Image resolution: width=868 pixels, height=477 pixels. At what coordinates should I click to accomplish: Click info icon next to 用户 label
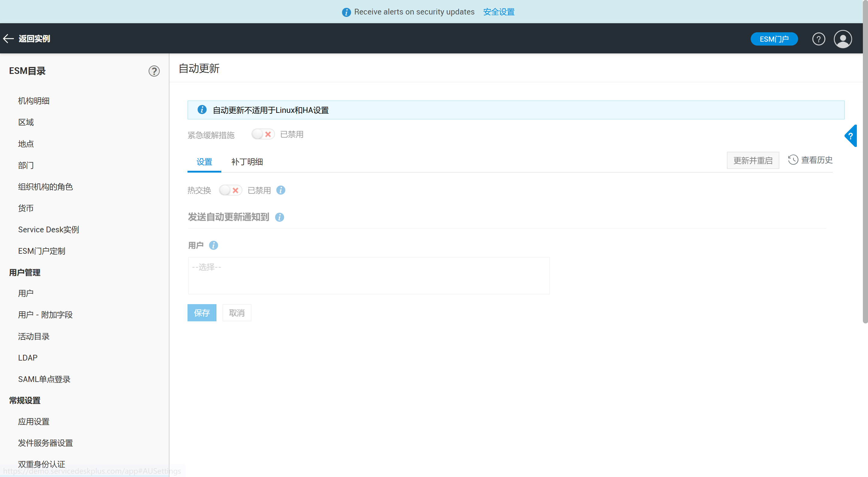tap(213, 245)
